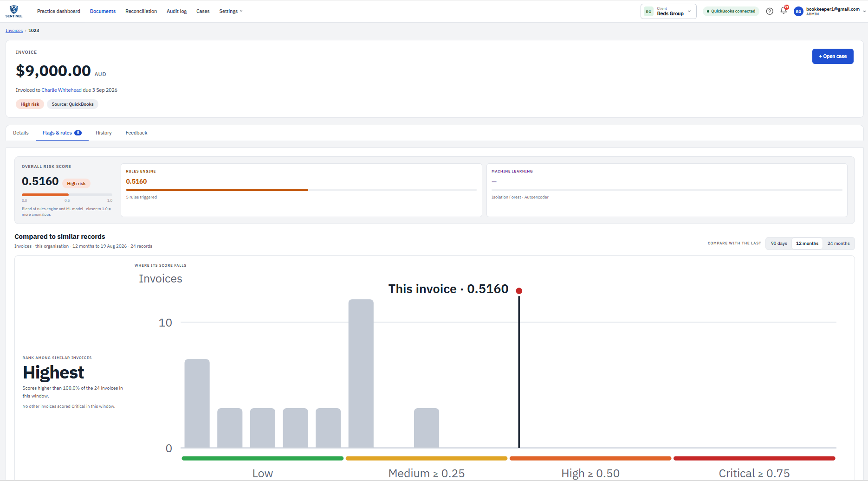
Task: Click the '$9,000.00' invoice amount
Action: point(53,71)
